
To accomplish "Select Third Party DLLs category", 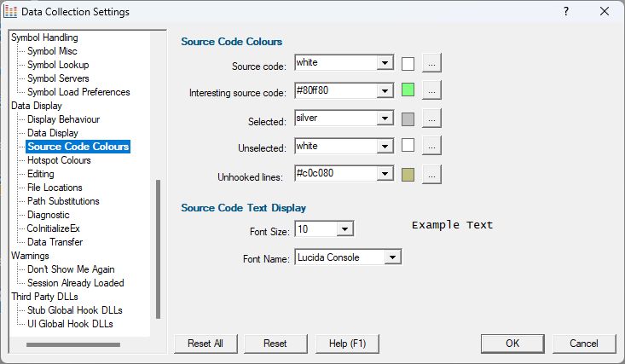I will (x=44, y=297).
